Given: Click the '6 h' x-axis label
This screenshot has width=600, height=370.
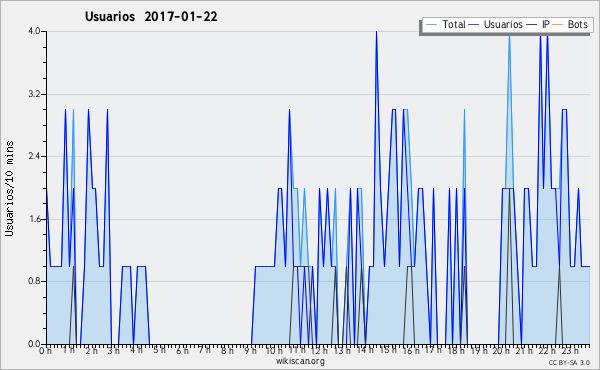Looking at the screenshot, I should click(182, 350).
